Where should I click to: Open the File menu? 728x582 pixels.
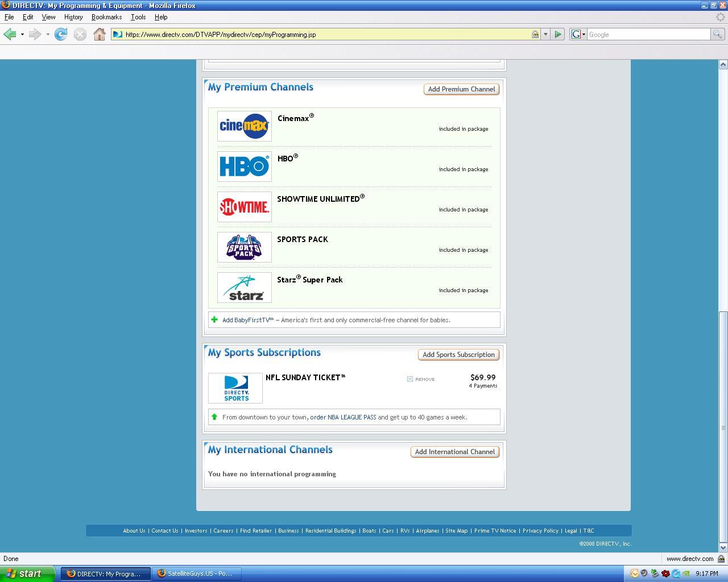(9, 17)
